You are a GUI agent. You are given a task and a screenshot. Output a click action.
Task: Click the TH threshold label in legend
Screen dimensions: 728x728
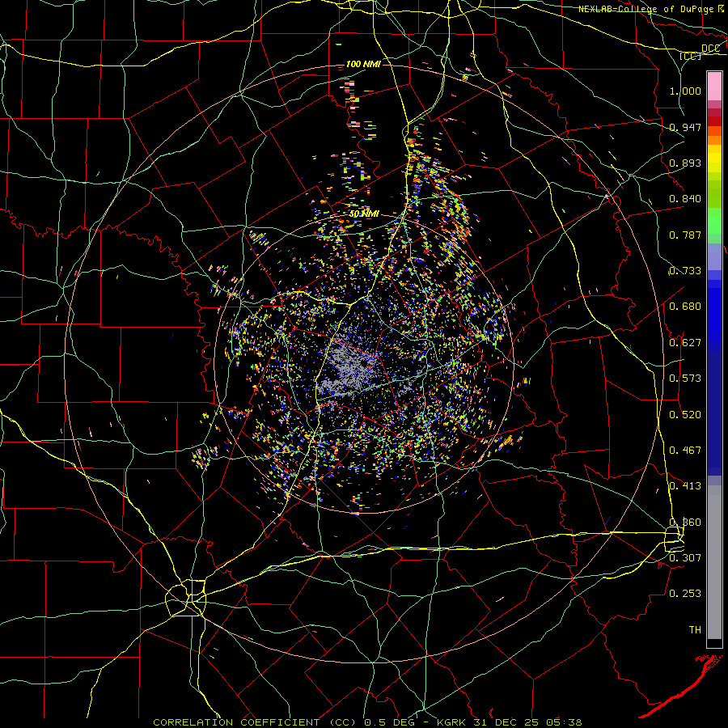pos(695,629)
